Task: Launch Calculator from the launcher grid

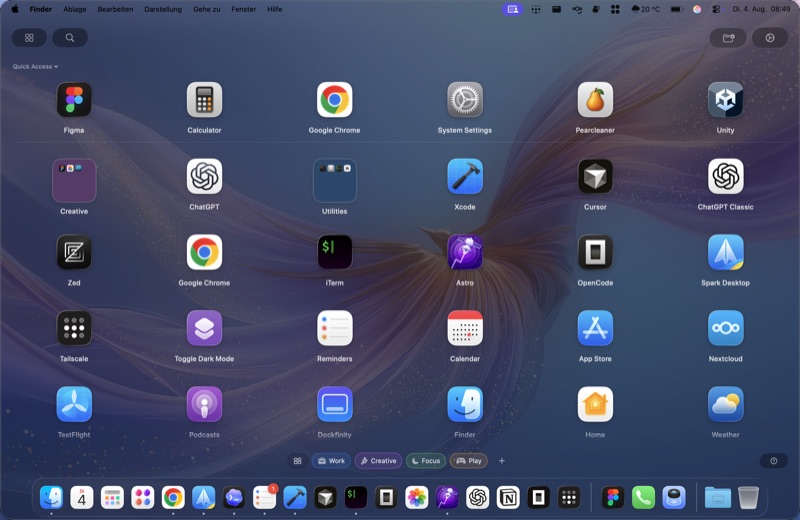Action: point(204,100)
